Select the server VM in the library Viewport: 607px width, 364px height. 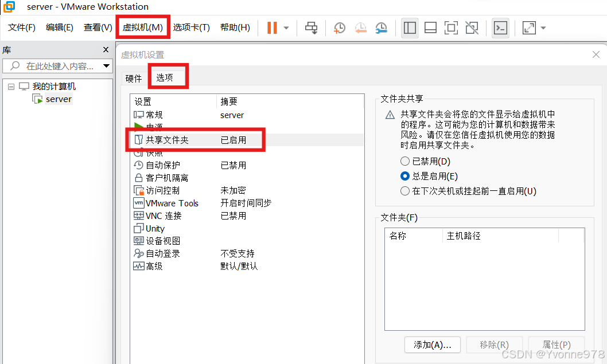tap(59, 99)
